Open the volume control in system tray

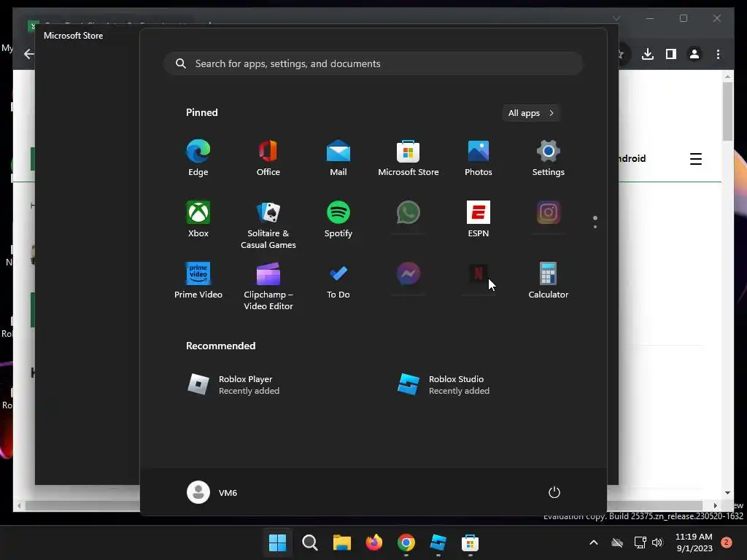(658, 542)
